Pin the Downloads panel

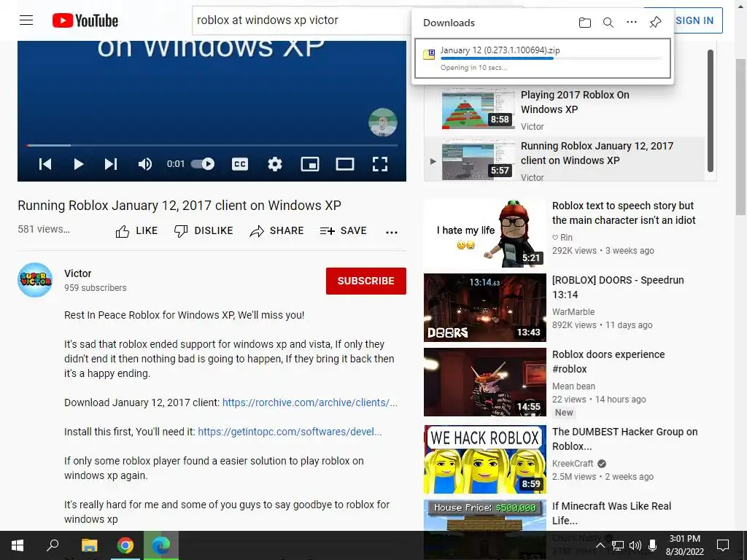[x=655, y=23]
